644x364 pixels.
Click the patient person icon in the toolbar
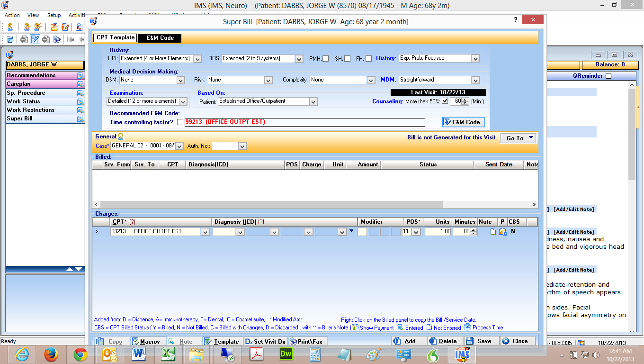[9, 26]
